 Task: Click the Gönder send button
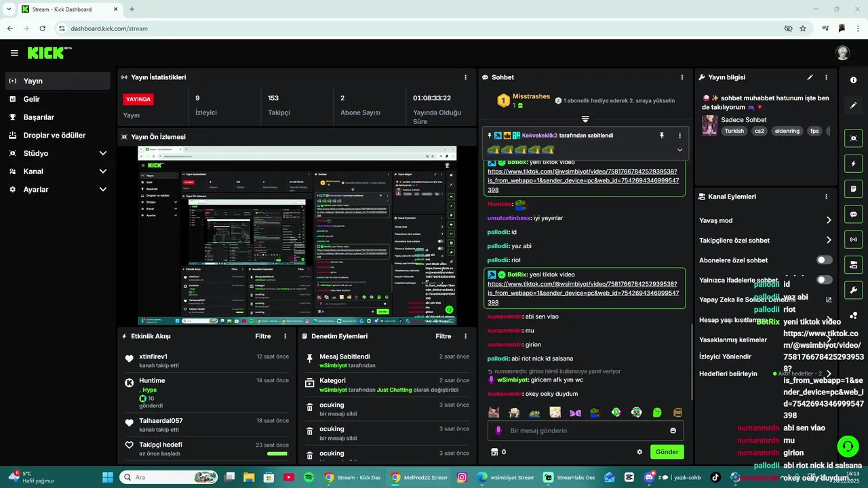(667, 452)
